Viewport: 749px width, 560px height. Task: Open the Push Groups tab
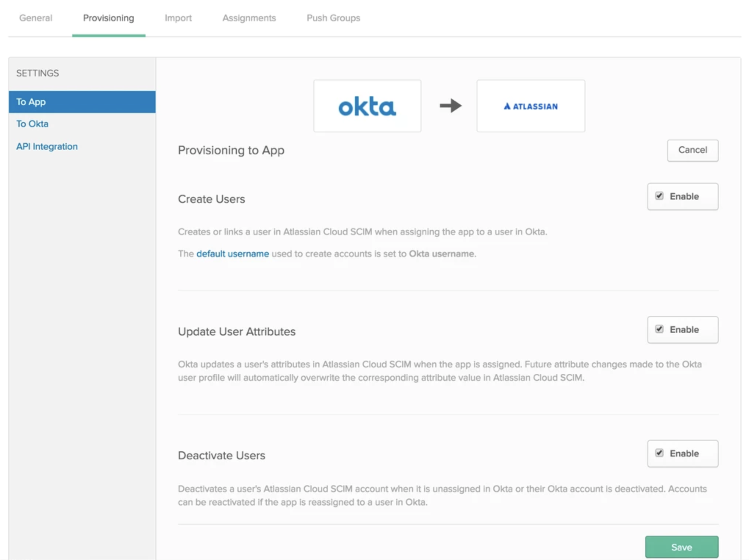[333, 18]
